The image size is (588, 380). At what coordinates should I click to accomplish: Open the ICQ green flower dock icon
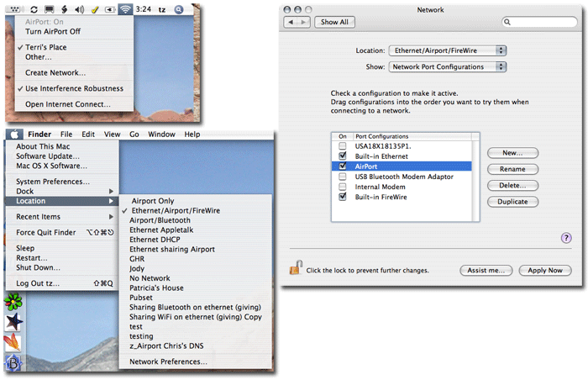(x=13, y=302)
